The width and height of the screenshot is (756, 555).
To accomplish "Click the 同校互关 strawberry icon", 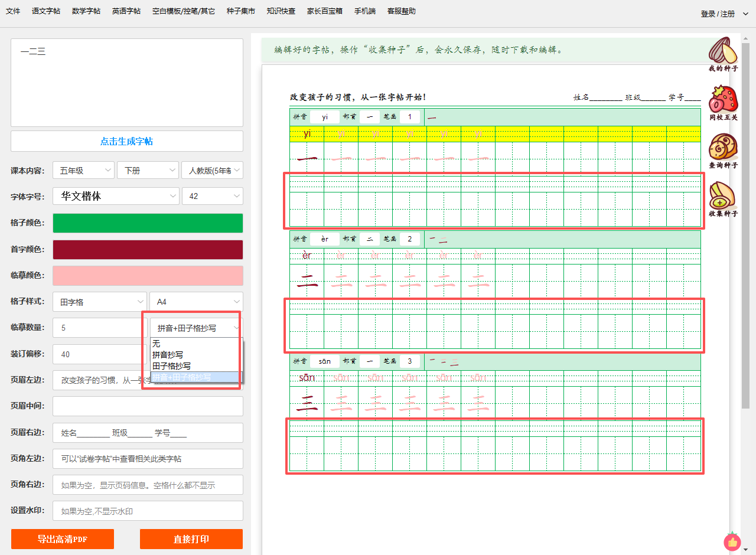I will point(723,100).
